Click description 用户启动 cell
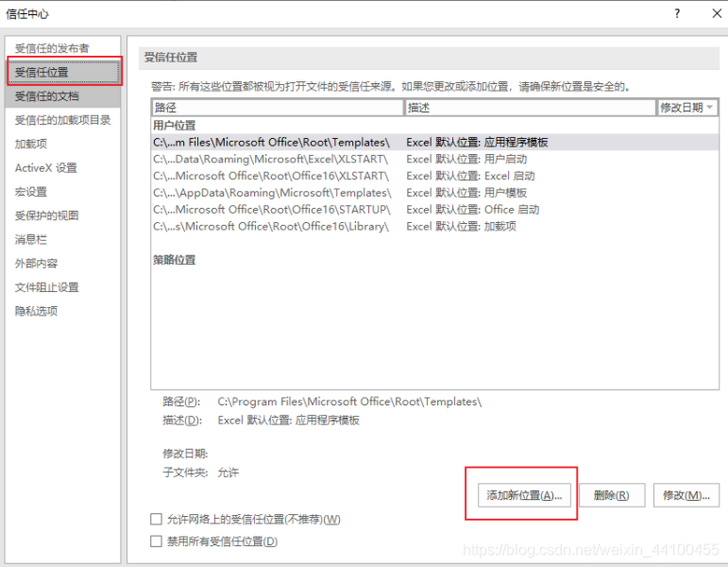728x567 pixels. [x=466, y=160]
